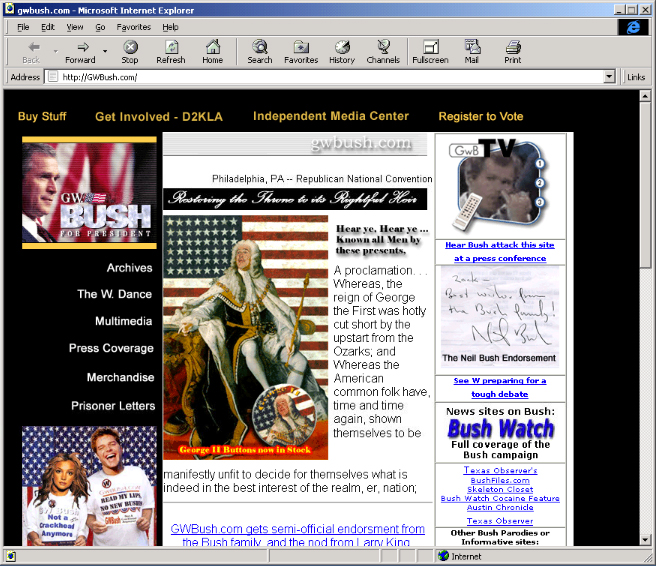Open the Forward button history dropdown arrow

[x=105, y=51]
